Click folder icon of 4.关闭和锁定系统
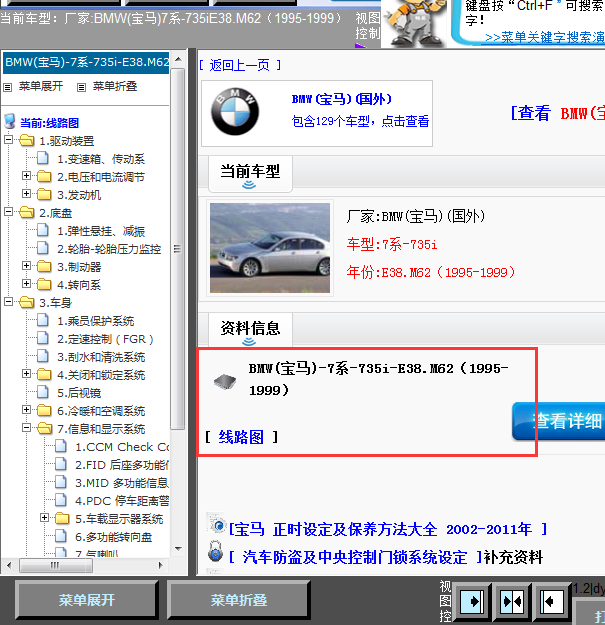The image size is (605, 625). click(44, 374)
